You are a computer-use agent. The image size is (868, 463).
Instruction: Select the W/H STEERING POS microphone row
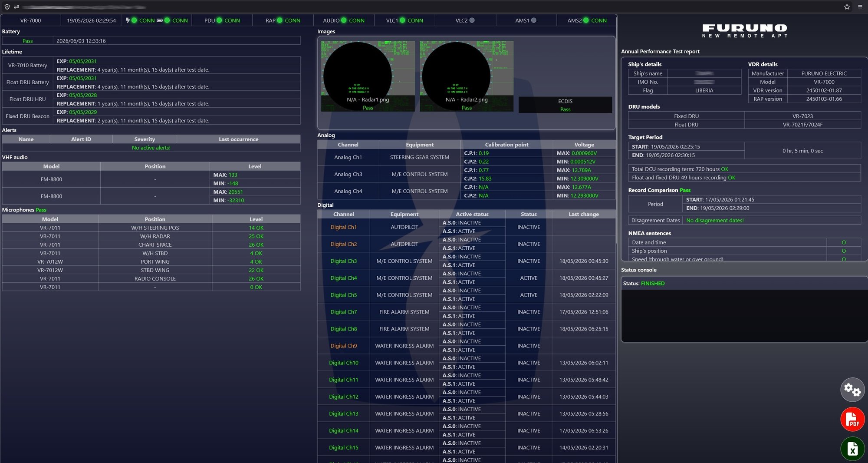(x=151, y=228)
